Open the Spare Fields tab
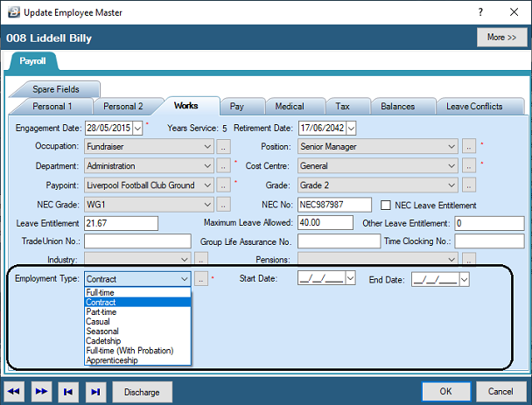The image size is (532, 405). tap(56, 89)
